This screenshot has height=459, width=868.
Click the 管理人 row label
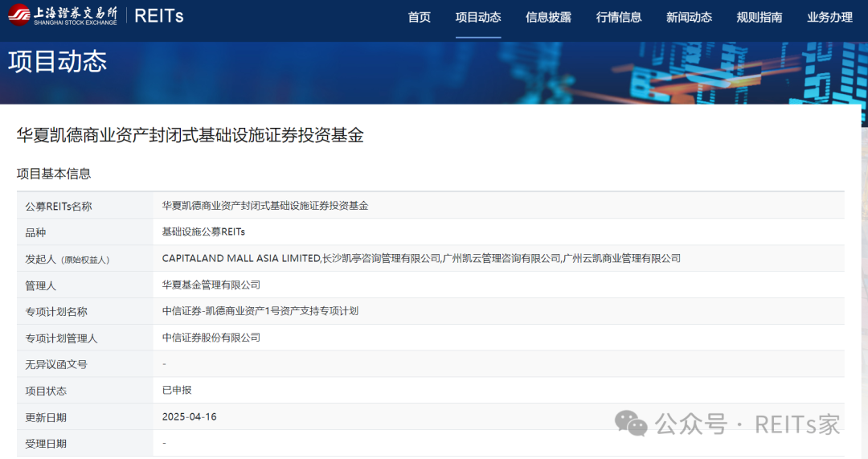click(40, 285)
